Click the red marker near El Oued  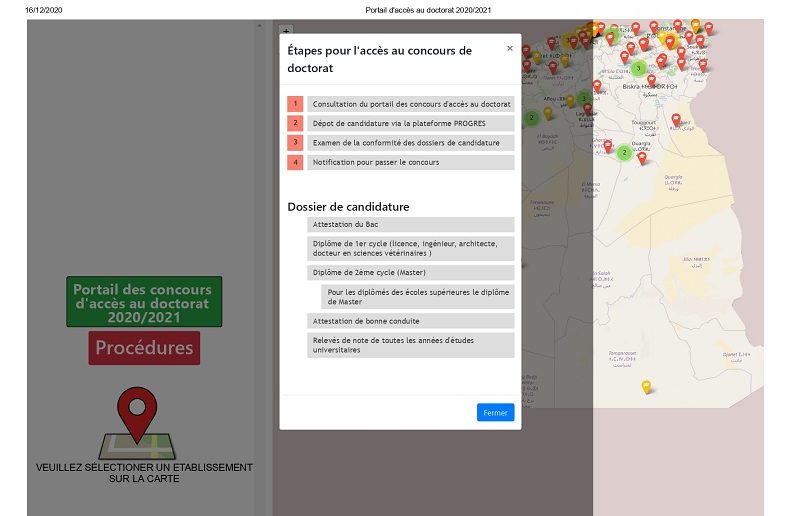tap(676, 120)
